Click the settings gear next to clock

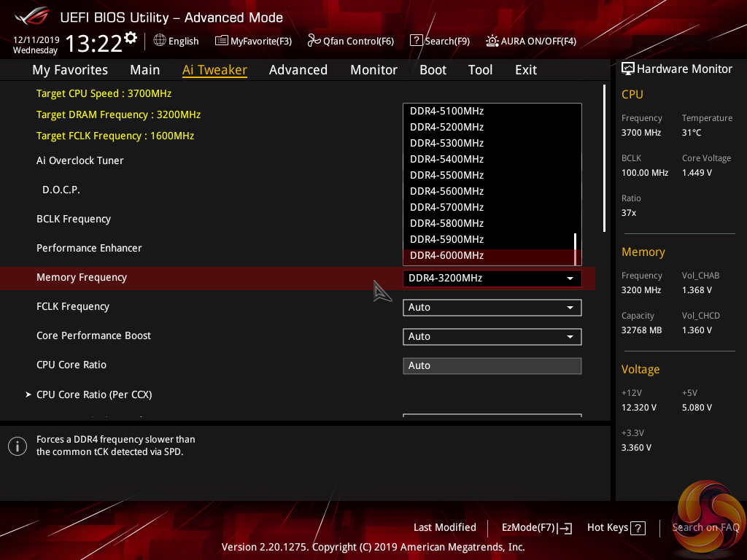click(131, 37)
